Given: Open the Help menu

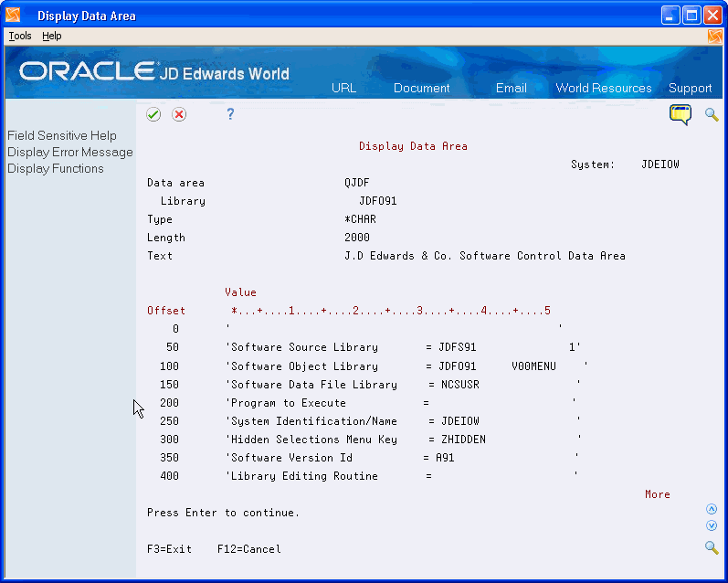Looking at the screenshot, I should [x=51, y=36].
